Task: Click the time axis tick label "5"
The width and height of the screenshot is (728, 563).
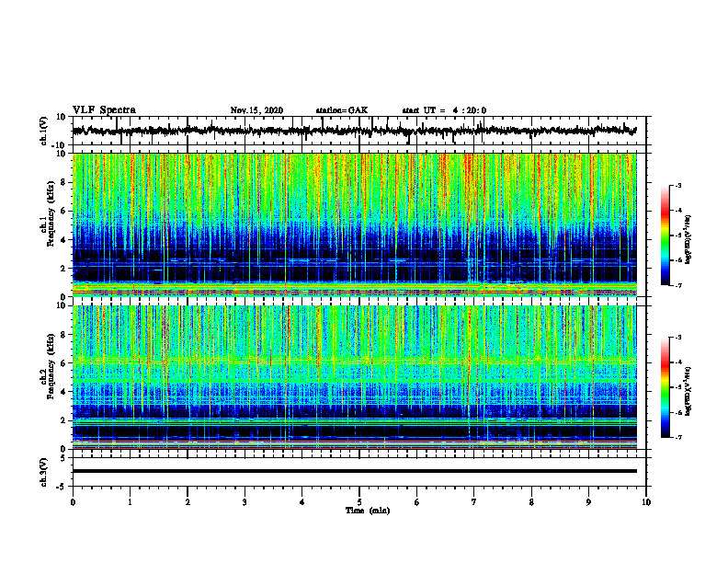Action: coord(359,502)
